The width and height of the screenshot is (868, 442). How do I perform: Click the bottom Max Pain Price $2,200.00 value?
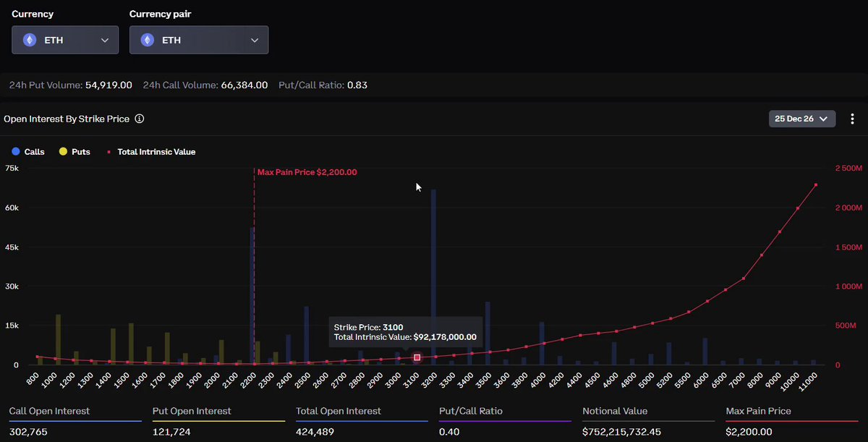(x=749, y=432)
